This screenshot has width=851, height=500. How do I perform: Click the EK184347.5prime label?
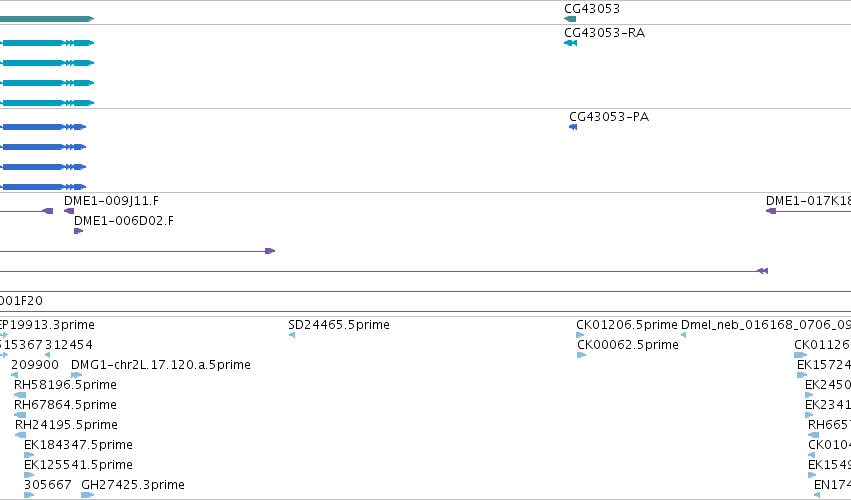[x=78, y=445]
